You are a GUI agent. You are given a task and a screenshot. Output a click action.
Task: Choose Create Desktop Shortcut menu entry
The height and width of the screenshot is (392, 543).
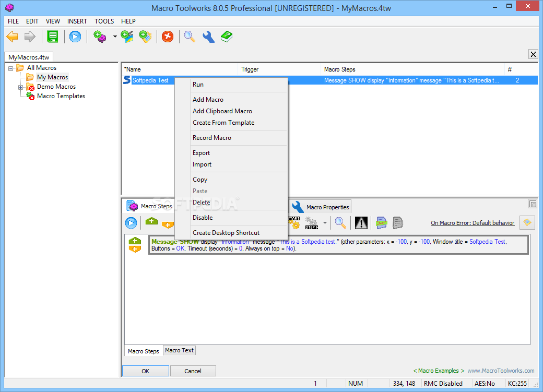pos(231,233)
